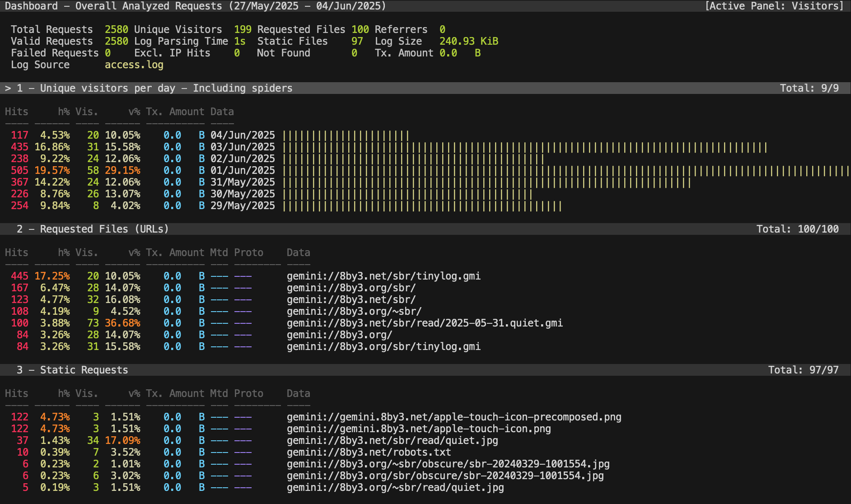Click the Active Panel: Visitors indicator
The image size is (851, 504).
(x=774, y=6)
